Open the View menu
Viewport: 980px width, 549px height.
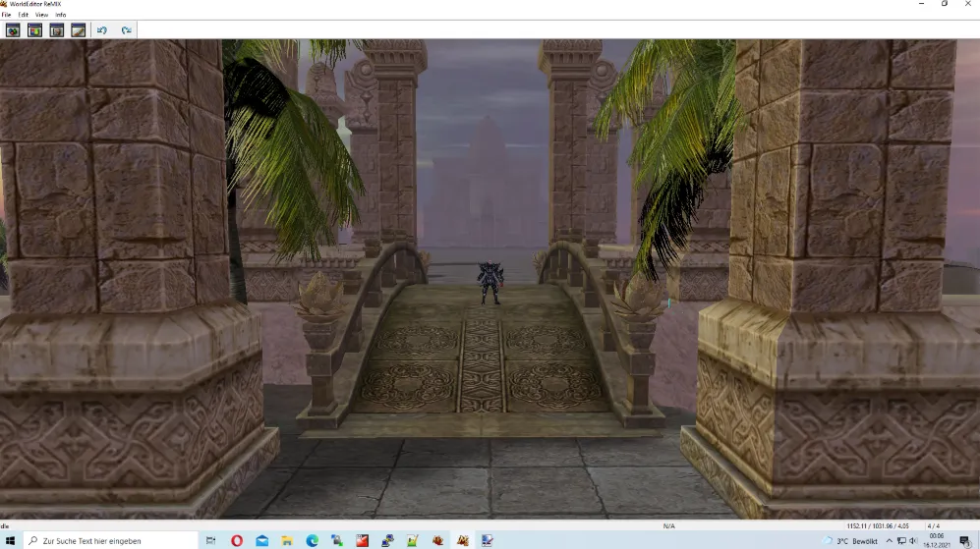[x=41, y=15]
